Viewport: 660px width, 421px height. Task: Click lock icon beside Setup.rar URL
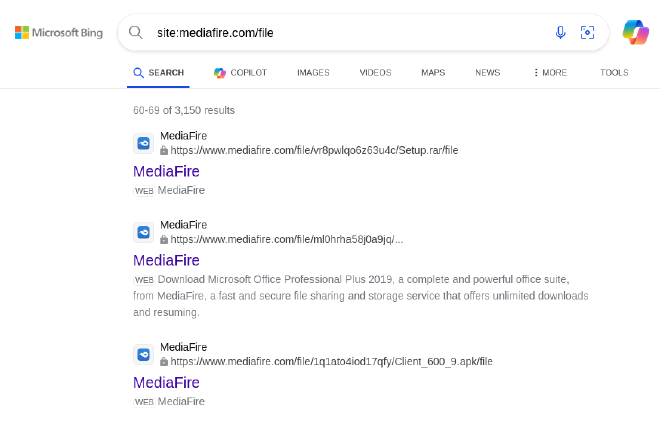point(164,150)
